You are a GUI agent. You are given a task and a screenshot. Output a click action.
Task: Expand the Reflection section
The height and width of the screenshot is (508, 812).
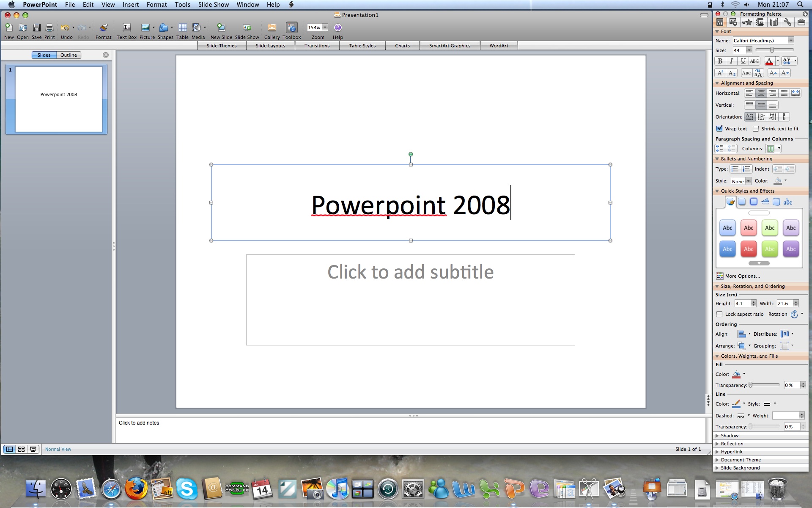click(717, 444)
